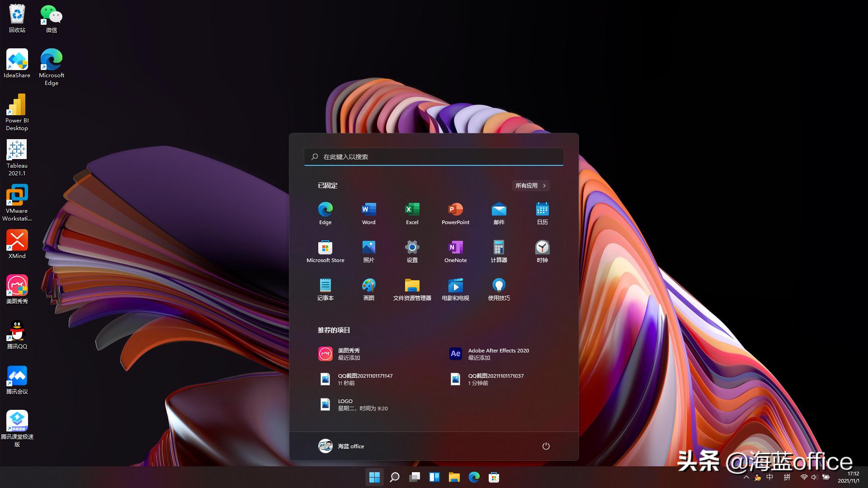Open the 时钟 (Clock) app

[542, 251]
